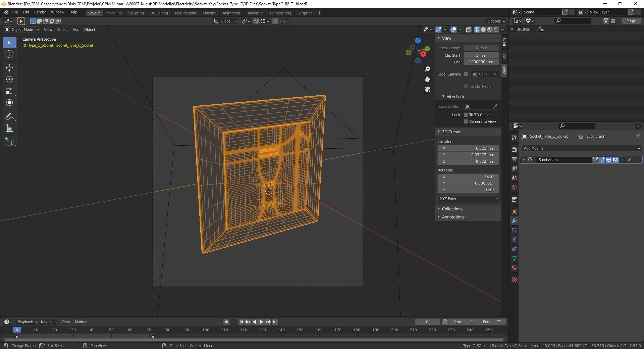Toggle snapping magnet in header
Image resolution: width=644 pixels, height=349 pixels.
tap(256, 21)
